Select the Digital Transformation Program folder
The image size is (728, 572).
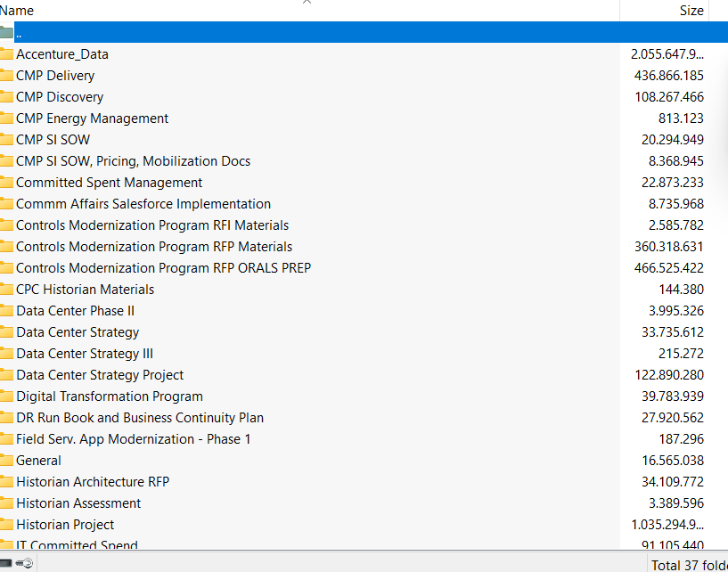click(x=110, y=396)
